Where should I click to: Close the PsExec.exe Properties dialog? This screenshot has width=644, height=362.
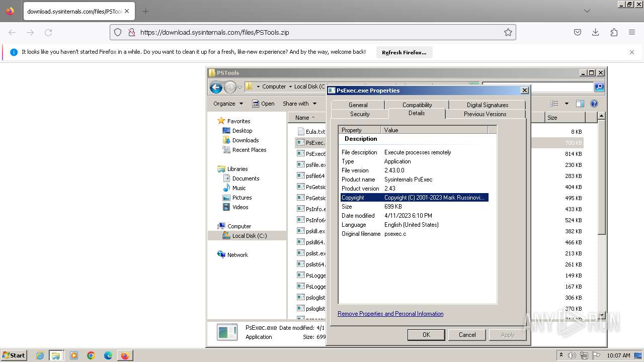[525, 90]
